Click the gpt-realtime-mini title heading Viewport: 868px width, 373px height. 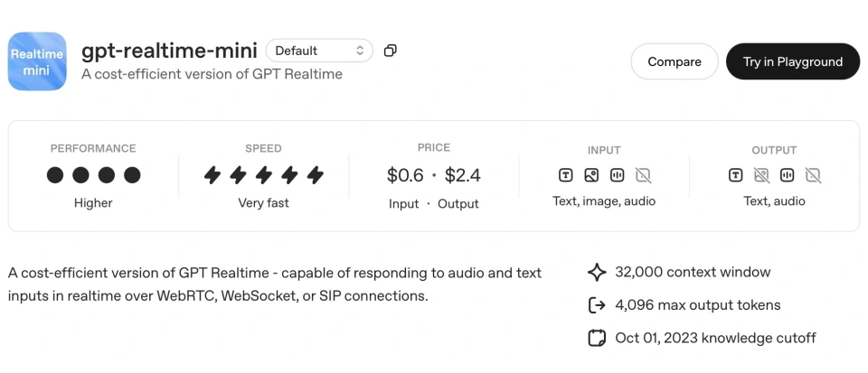pyautogui.click(x=169, y=51)
